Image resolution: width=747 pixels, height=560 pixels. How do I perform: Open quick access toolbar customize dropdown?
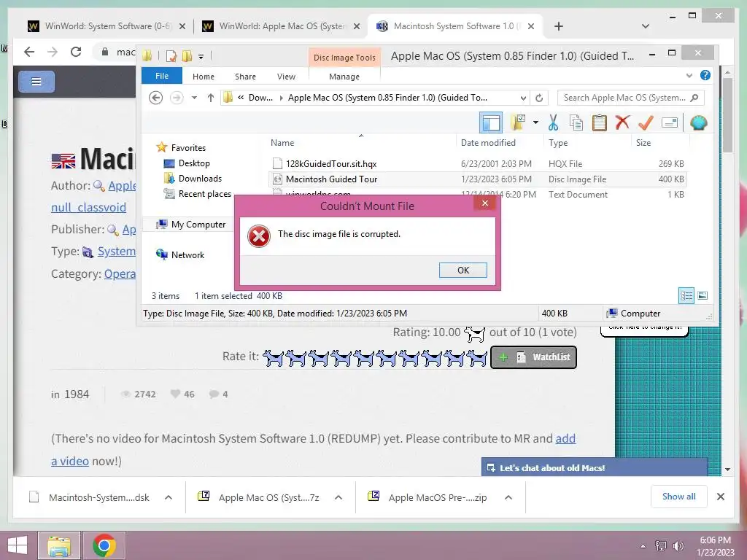(x=201, y=57)
